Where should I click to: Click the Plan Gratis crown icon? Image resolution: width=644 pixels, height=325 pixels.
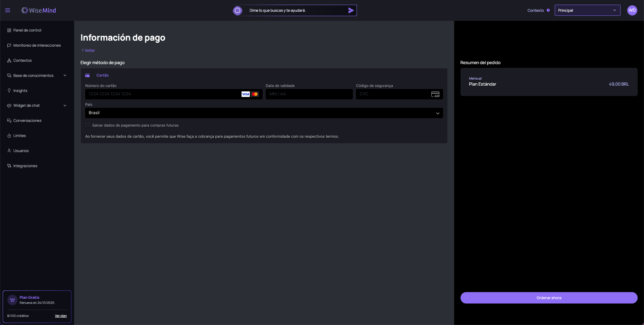(x=12, y=300)
